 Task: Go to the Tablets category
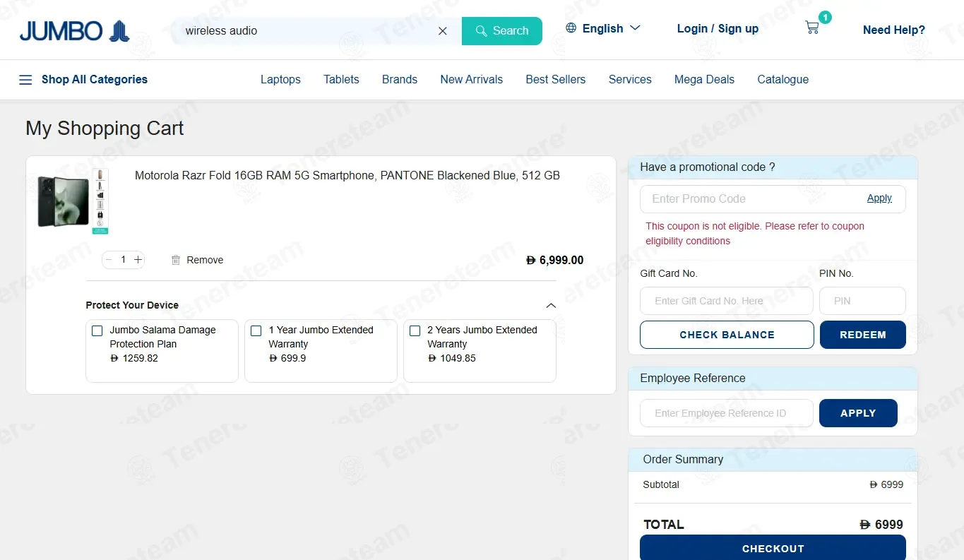tap(341, 80)
